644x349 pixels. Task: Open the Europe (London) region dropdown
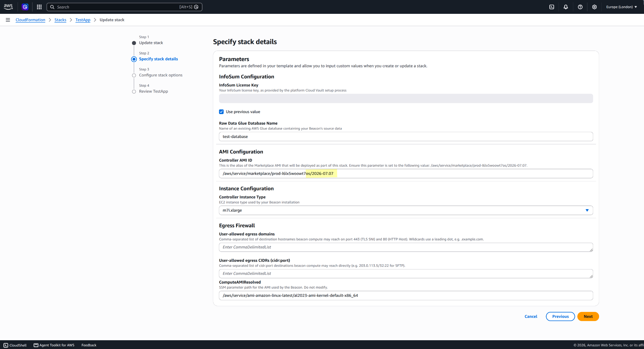coord(621,7)
